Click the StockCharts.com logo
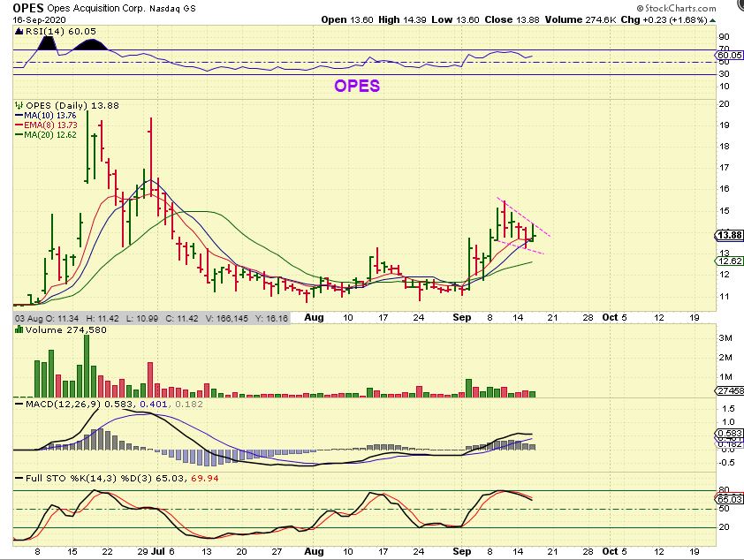 click(676, 8)
